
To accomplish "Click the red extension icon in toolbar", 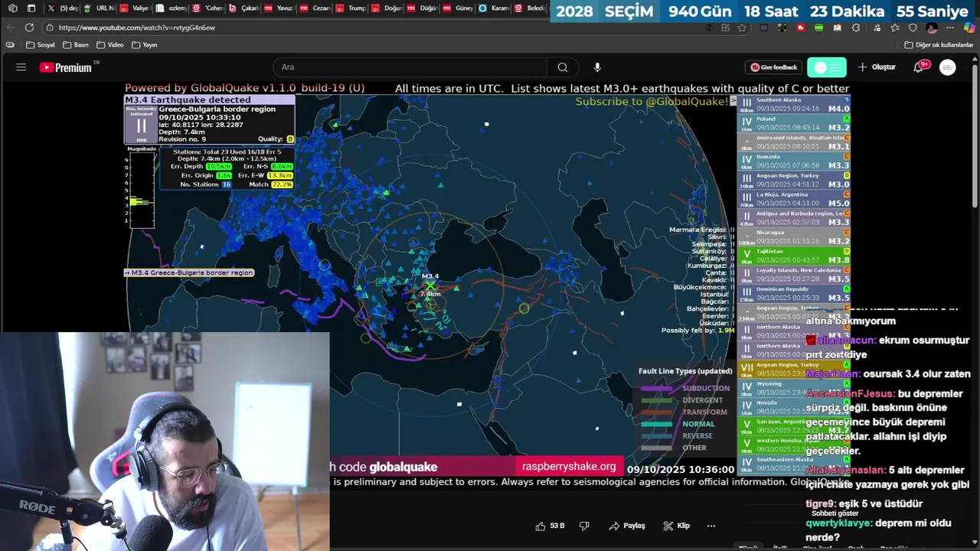I will (x=801, y=28).
